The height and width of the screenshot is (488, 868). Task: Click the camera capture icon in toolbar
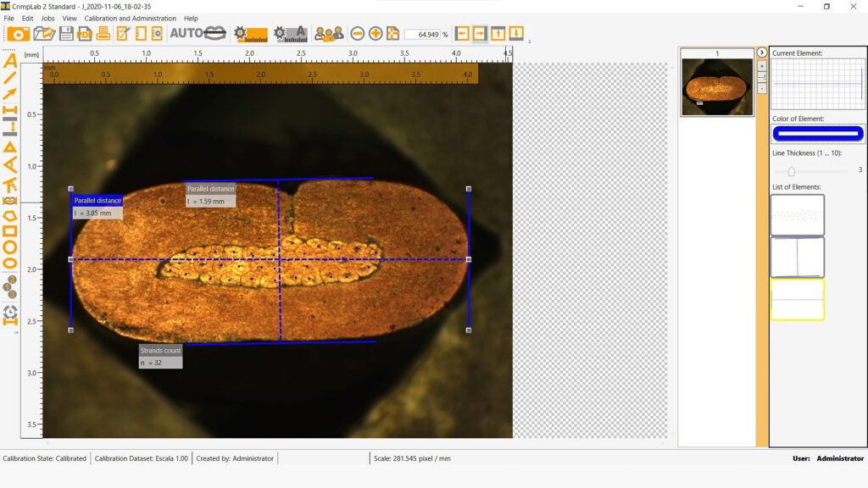19,34
